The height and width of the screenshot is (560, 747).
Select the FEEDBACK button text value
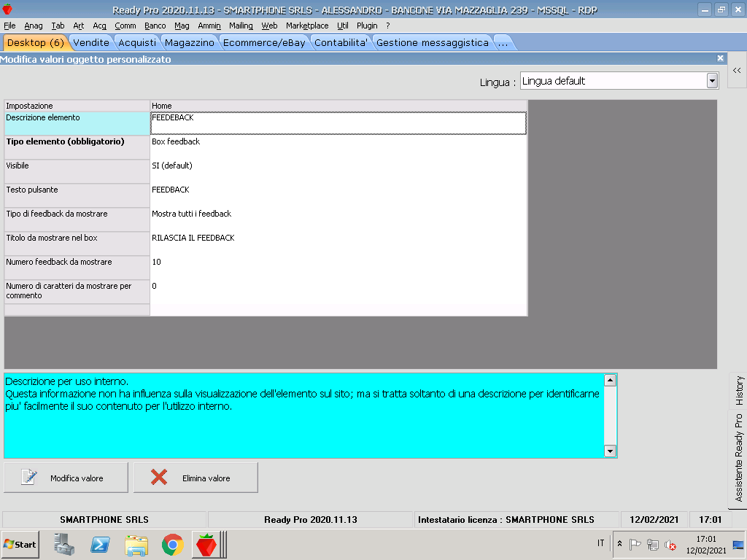338,195
